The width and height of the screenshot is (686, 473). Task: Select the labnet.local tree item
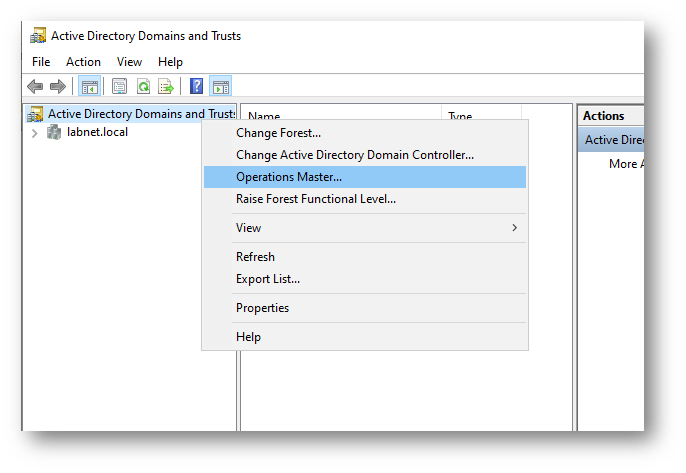[97, 132]
